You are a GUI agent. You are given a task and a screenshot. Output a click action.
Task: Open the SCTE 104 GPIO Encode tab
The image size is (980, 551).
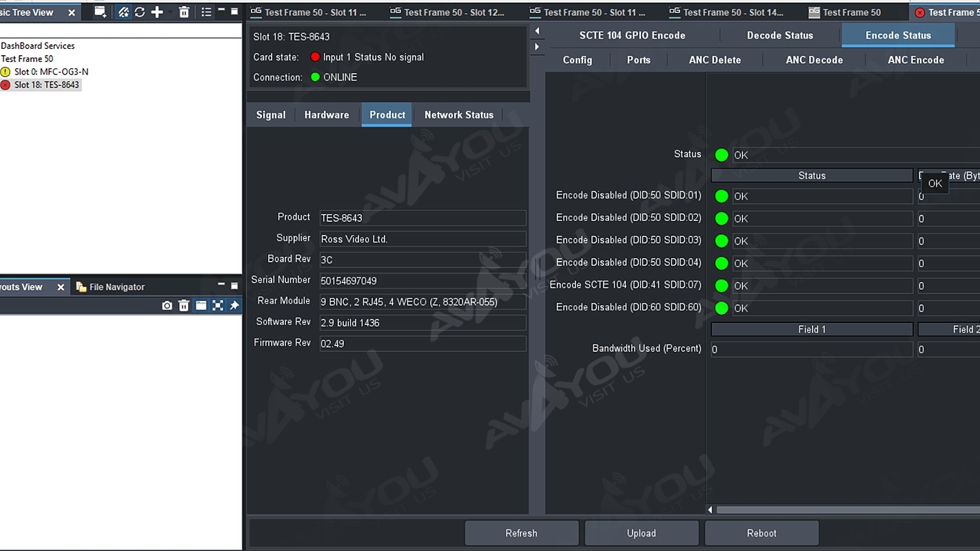coord(632,35)
